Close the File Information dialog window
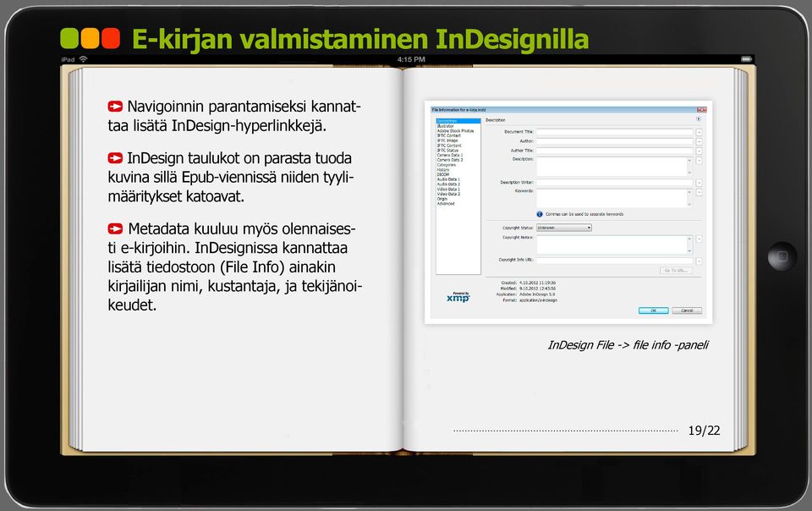Image resolution: width=812 pixels, height=511 pixels. pyautogui.click(x=702, y=110)
